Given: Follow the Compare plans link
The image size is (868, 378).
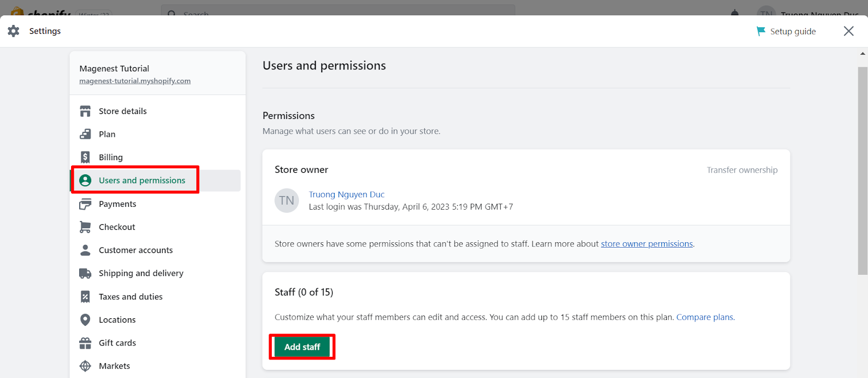Looking at the screenshot, I should pos(704,317).
